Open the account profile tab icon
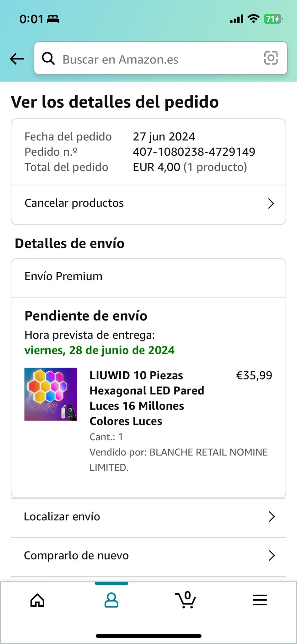The width and height of the screenshot is (297, 644). 111,600
